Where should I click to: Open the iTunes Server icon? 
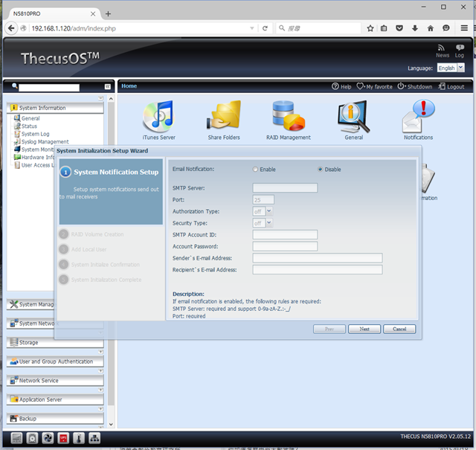pos(158,117)
